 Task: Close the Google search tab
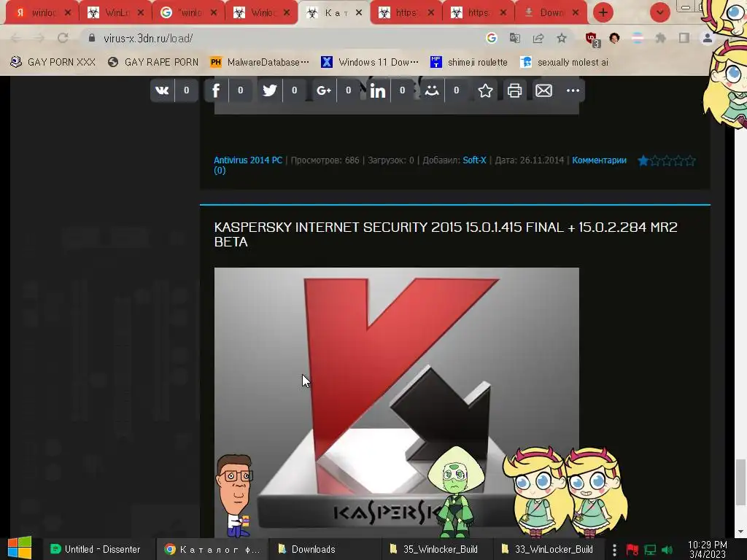214,13
